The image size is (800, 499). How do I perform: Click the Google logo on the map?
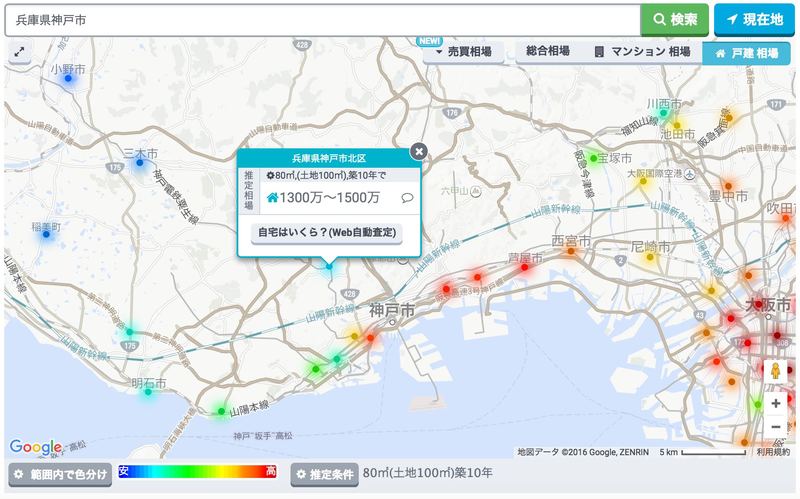point(35,447)
